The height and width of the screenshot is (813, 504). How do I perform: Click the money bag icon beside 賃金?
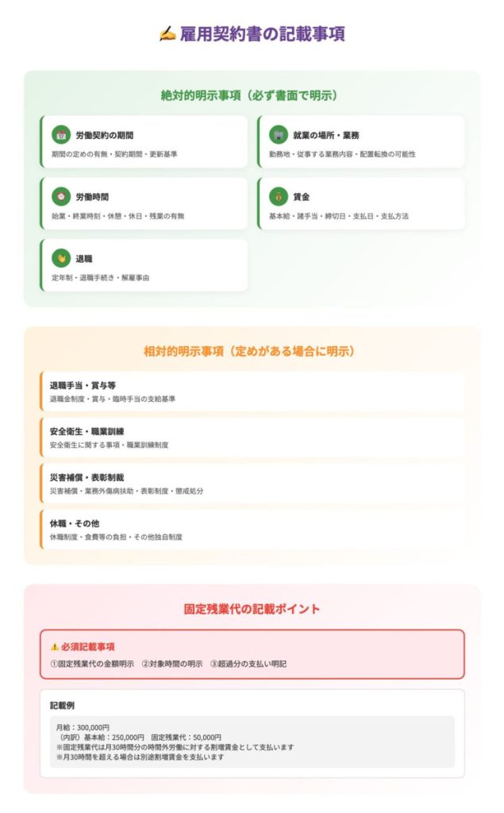[278, 196]
